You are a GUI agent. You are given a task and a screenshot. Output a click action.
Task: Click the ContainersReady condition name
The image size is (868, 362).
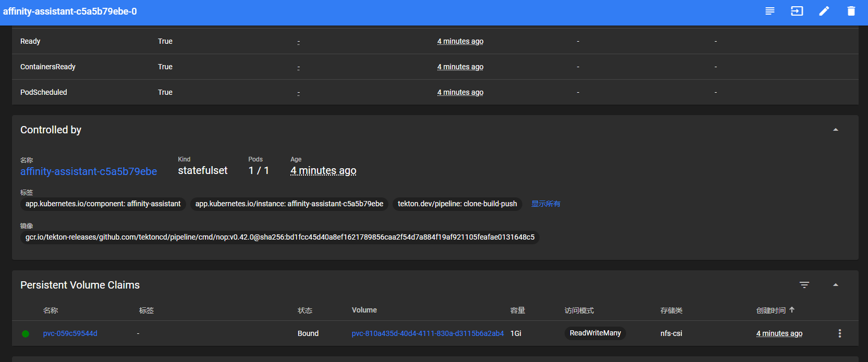point(48,67)
